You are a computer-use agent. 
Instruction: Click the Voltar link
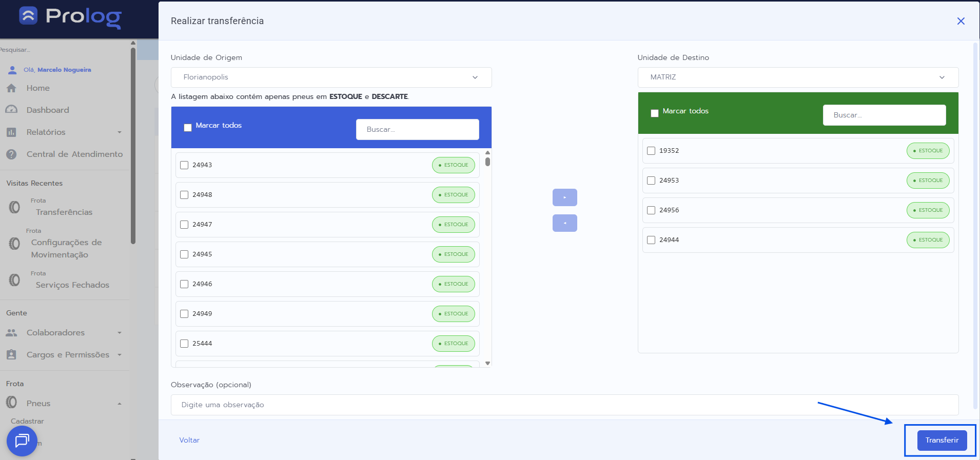189,441
